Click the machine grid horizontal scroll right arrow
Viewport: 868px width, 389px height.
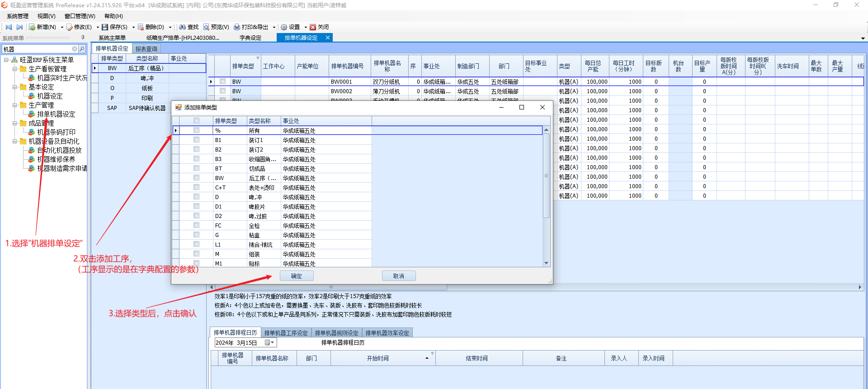(x=860, y=287)
